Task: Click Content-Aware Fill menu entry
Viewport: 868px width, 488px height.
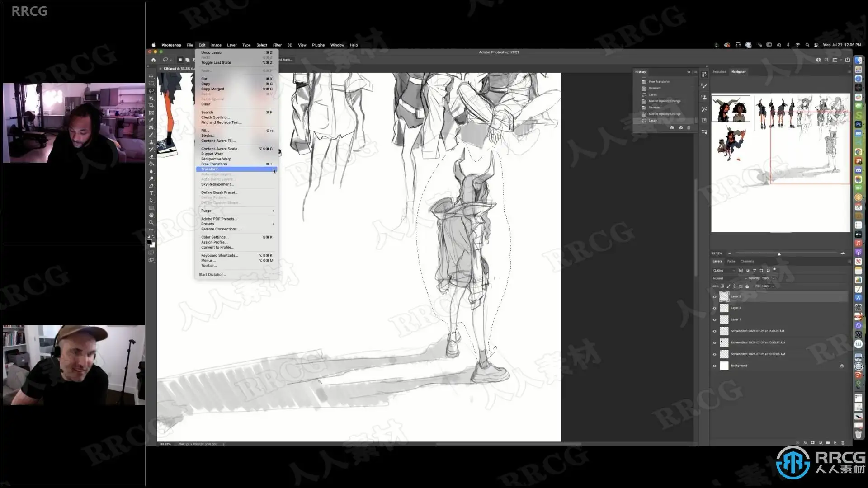Action: click(x=218, y=141)
